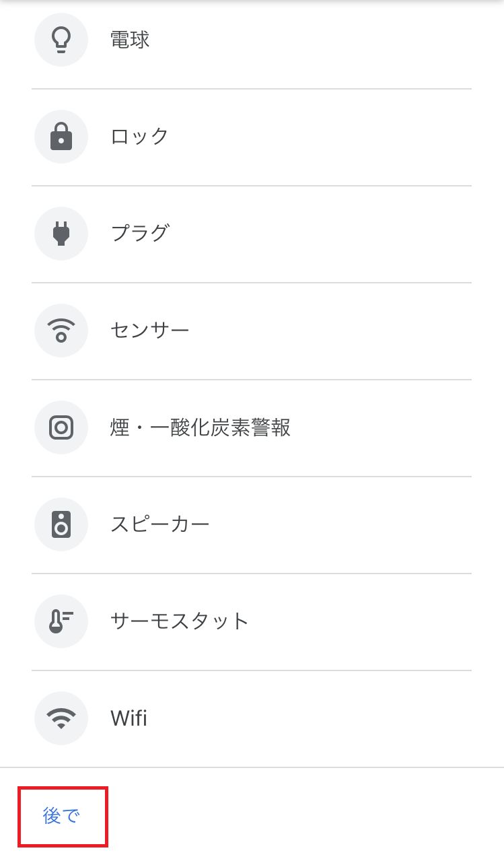Tap the Wifi signal icon

(61, 719)
